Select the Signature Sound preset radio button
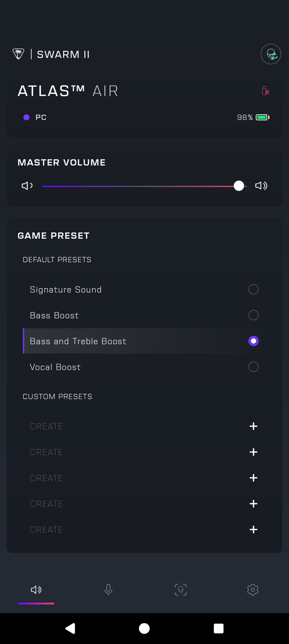 [x=253, y=289]
